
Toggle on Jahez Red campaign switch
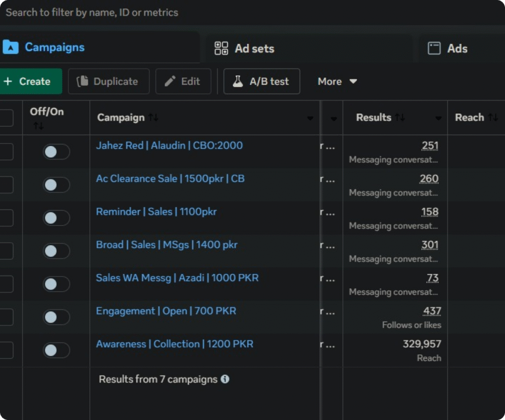coord(56,152)
